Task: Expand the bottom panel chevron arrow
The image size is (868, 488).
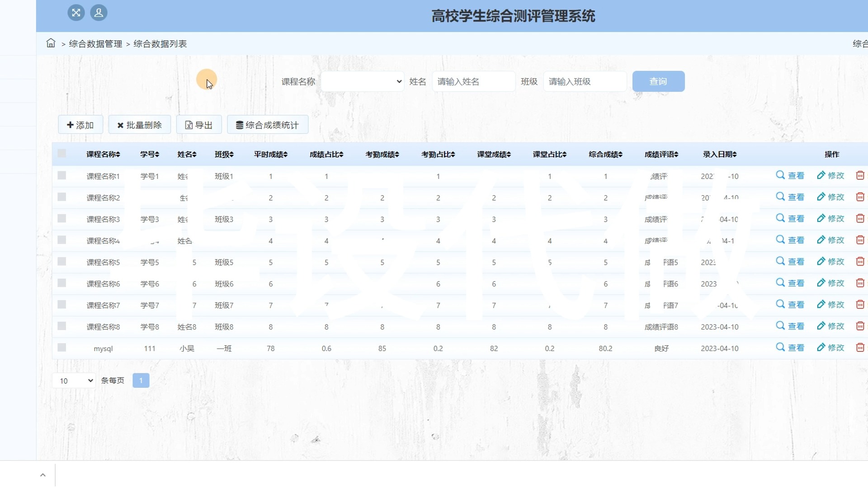Action: 43,475
